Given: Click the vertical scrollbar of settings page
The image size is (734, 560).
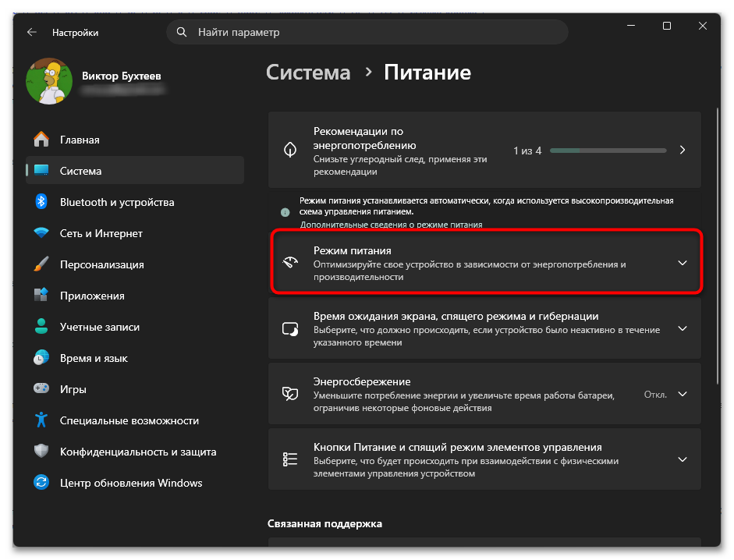Looking at the screenshot, I should 718,246.
